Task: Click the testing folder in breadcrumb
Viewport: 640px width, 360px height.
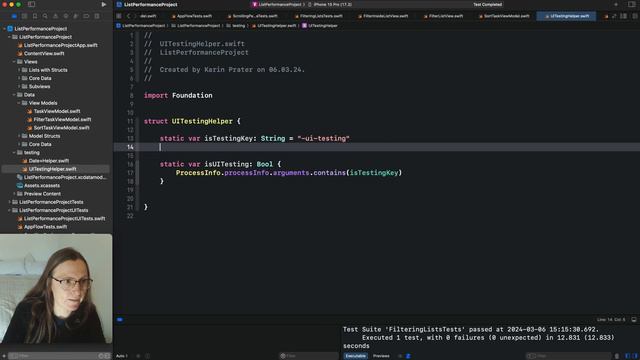Action: (236, 26)
